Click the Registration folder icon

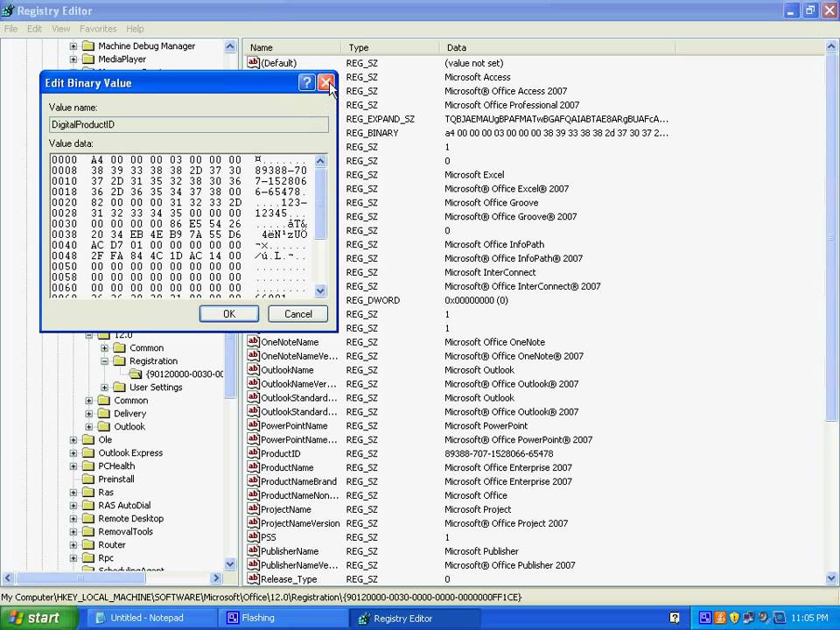(120, 361)
